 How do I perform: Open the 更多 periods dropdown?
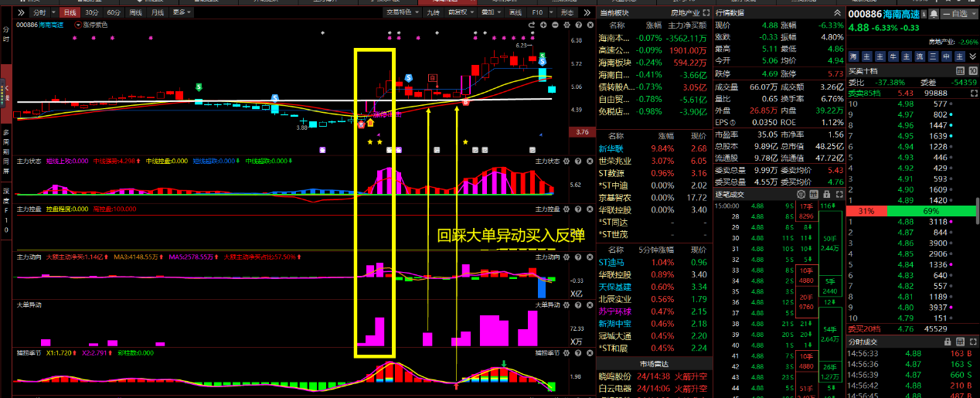coord(182,13)
